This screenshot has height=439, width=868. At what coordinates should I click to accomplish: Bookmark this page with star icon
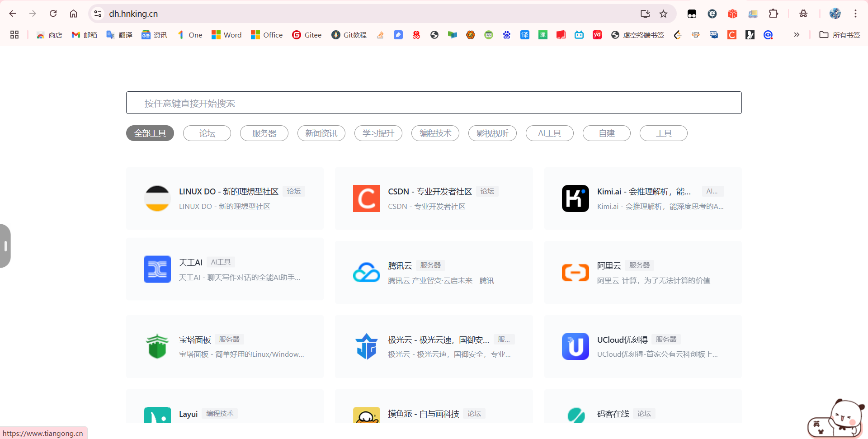[x=663, y=14]
